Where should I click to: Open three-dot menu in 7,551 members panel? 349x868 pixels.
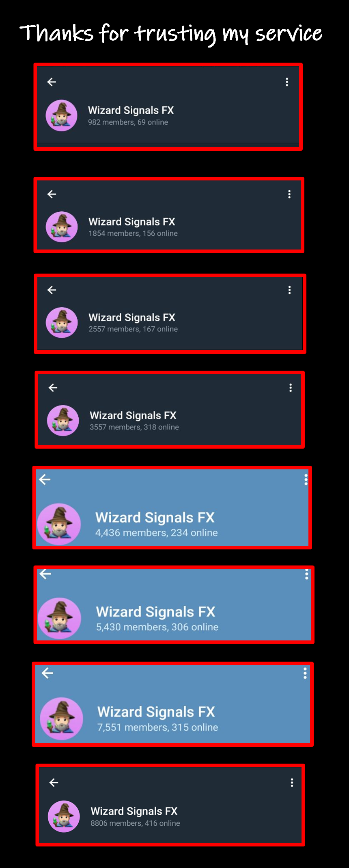(305, 673)
